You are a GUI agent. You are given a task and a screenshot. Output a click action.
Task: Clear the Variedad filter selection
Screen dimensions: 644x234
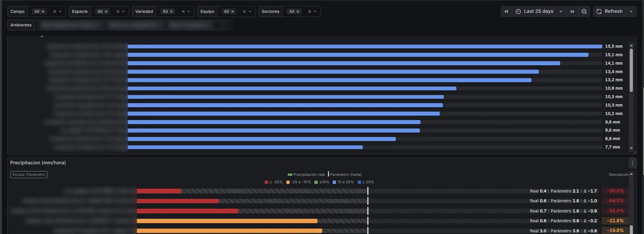tap(183, 12)
